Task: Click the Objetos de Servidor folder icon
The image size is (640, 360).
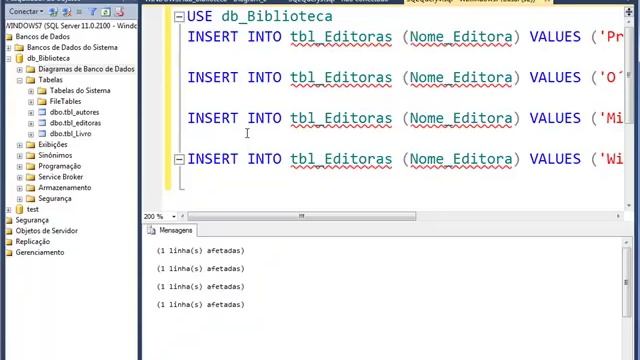Action: (x=9, y=231)
